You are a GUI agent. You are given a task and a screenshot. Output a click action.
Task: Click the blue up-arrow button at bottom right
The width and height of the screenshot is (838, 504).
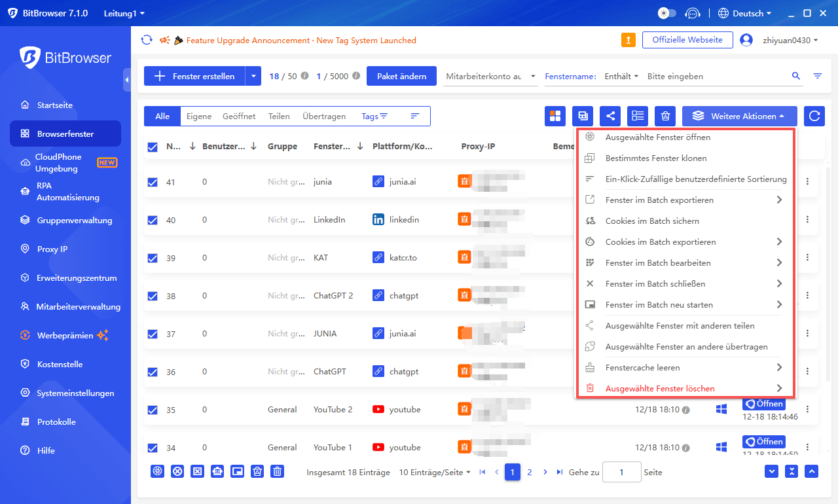coord(812,471)
